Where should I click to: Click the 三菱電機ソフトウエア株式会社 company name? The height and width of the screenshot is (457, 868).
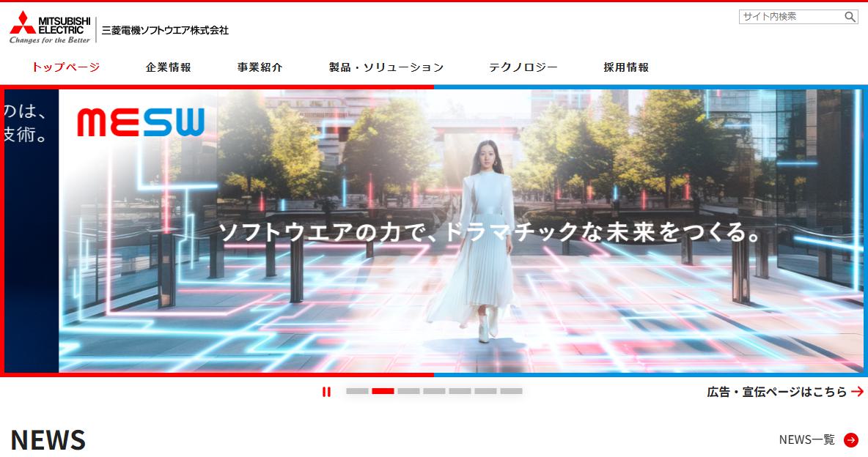pos(165,31)
